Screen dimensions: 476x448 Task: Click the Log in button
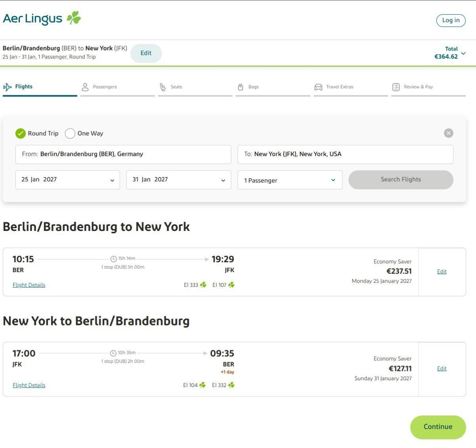point(451,20)
